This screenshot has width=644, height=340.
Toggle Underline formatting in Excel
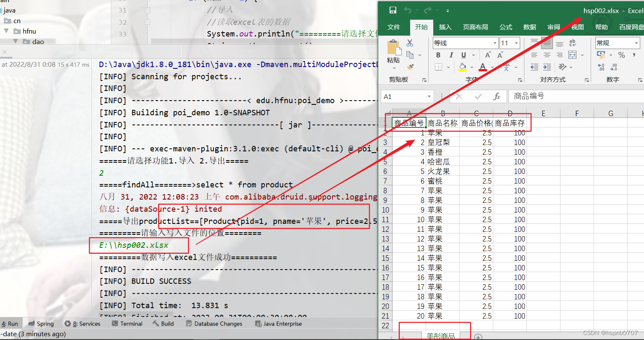pyautogui.click(x=463, y=55)
